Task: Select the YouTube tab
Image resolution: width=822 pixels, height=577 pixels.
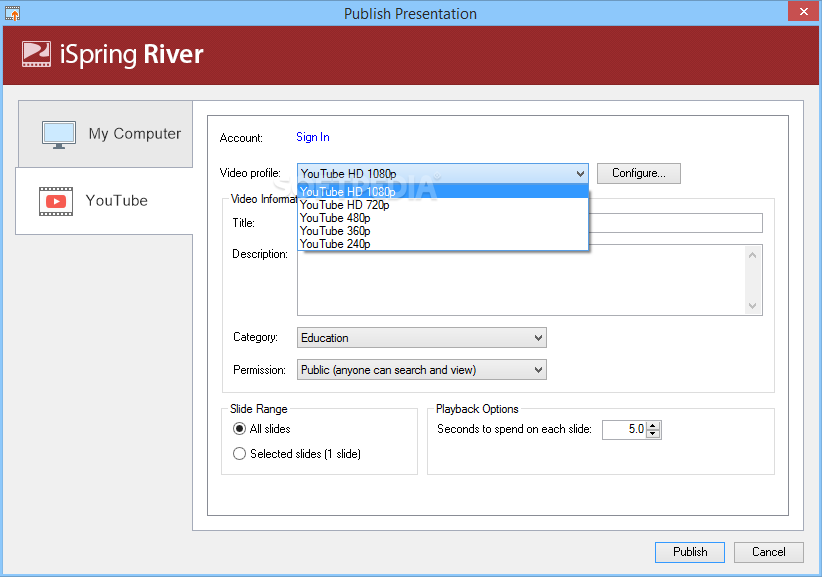Action: coord(104,201)
